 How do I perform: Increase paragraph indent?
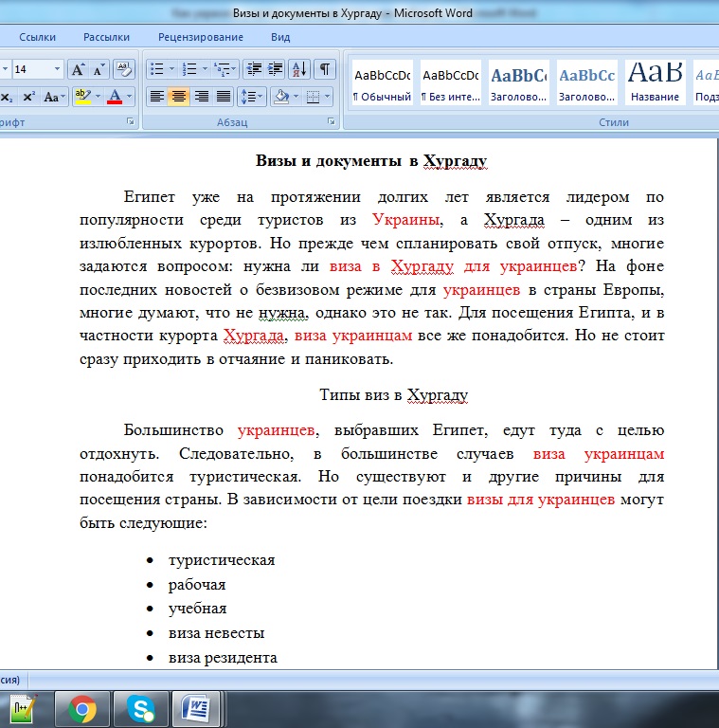coord(275,69)
